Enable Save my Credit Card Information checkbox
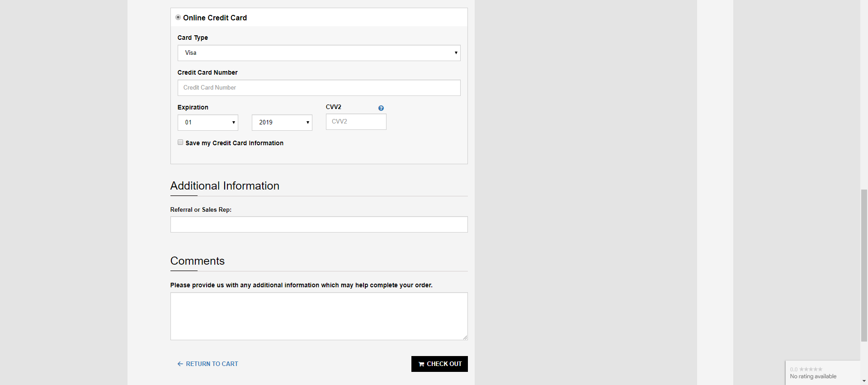This screenshot has width=868, height=385. tap(180, 143)
